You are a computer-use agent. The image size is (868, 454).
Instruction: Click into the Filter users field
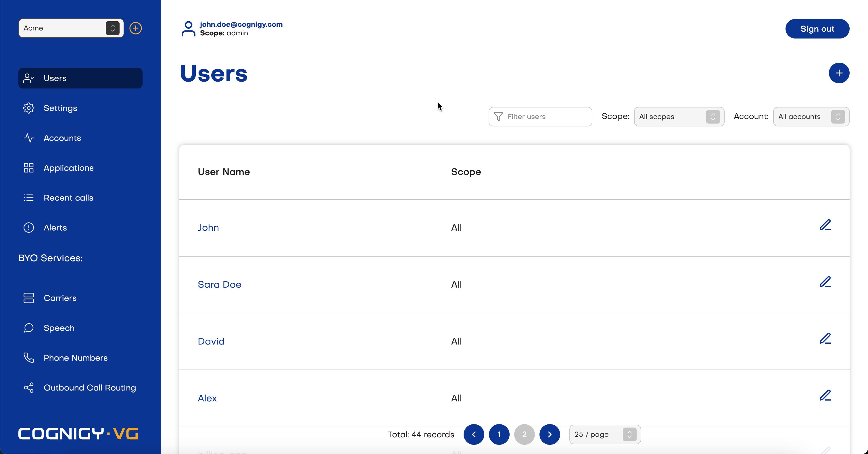click(x=546, y=117)
